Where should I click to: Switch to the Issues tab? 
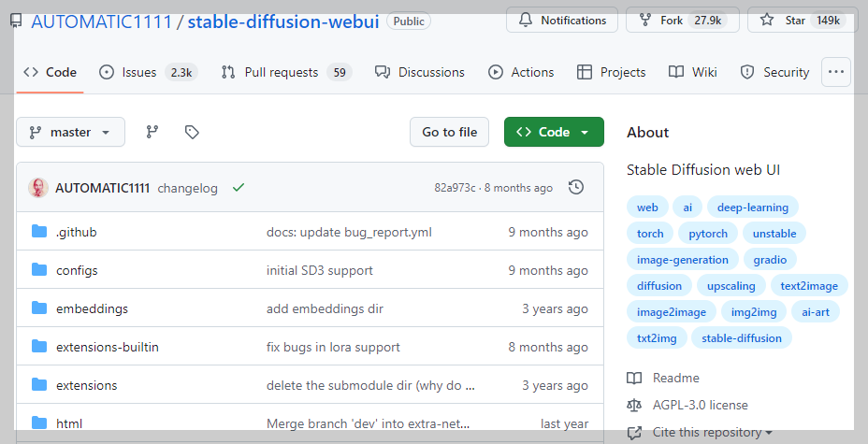(x=148, y=72)
